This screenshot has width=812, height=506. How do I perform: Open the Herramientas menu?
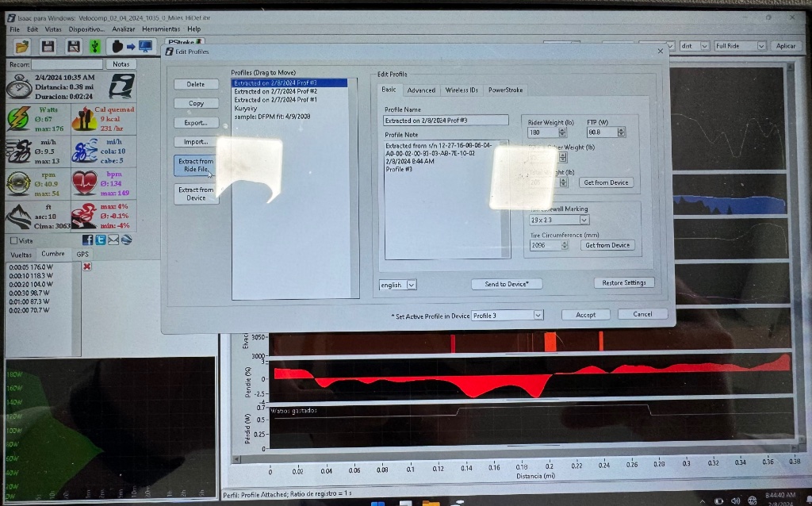click(x=161, y=29)
